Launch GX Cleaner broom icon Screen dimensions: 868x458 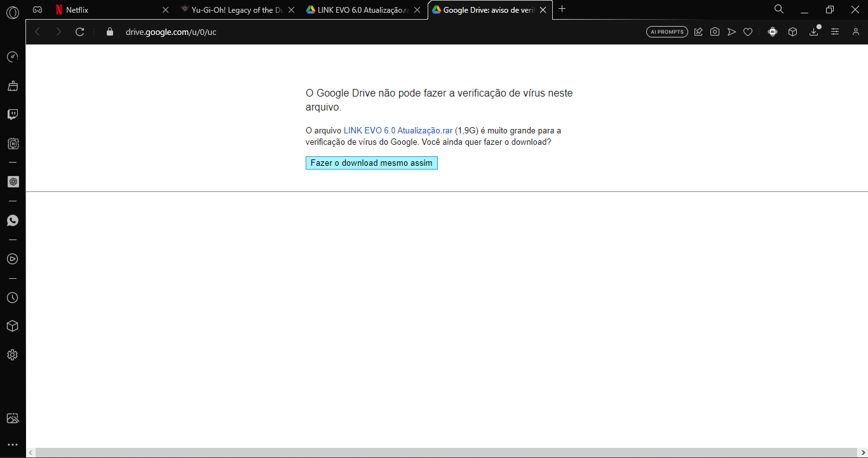tap(13, 86)
